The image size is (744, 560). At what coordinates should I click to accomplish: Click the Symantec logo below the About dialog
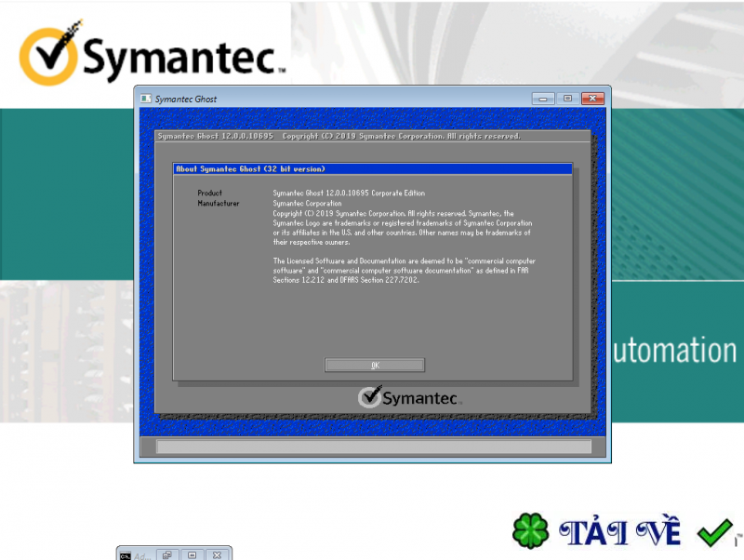pyautogui.click(x=409, y=397)
